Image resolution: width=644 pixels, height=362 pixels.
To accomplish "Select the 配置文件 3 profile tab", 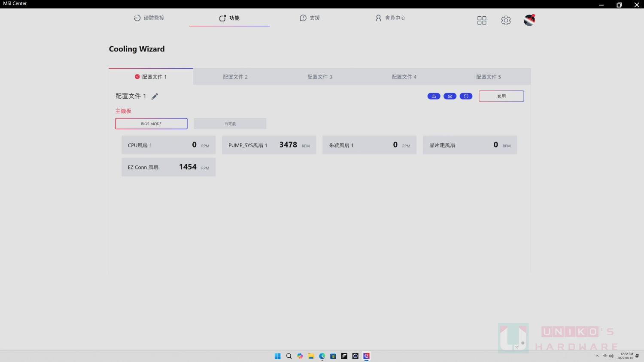I will [x=320, y=77].
